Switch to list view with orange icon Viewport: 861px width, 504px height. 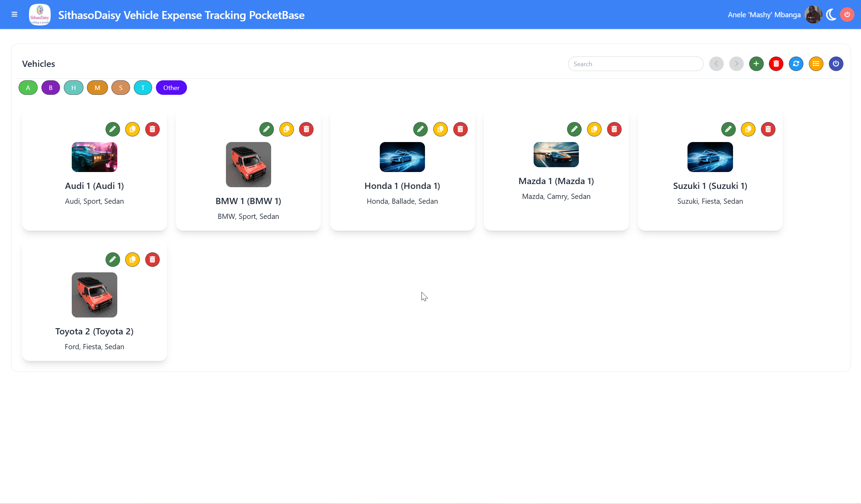816,64
